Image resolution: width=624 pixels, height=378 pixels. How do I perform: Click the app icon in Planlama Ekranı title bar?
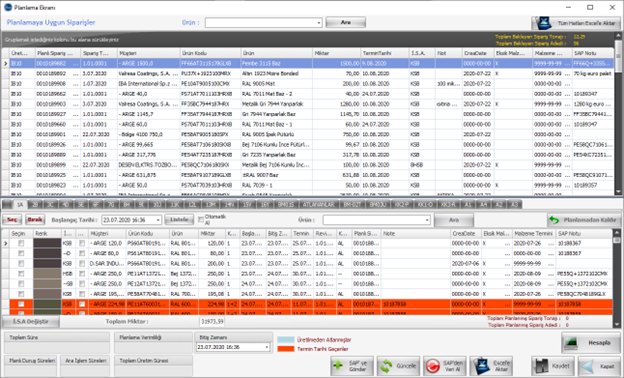(x=8, y=7)
